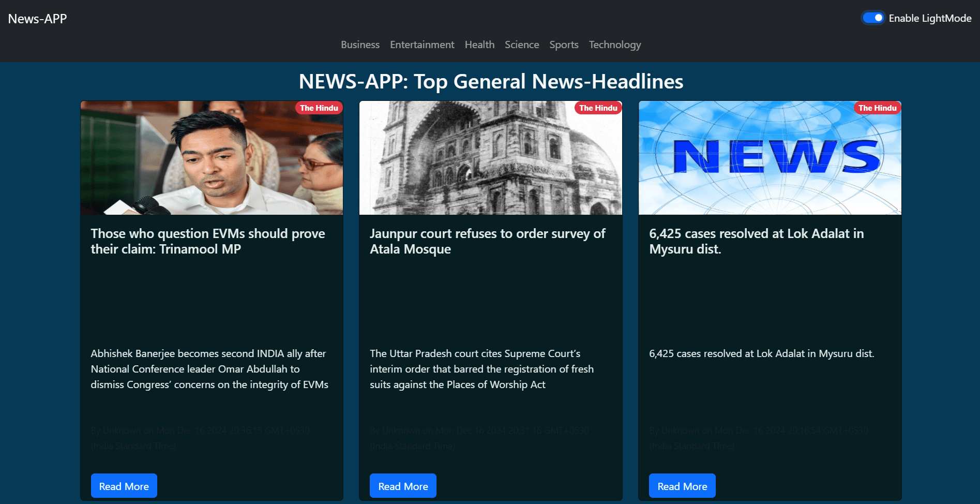The width and height of the screenshot is (980, 504).
Task: Click the Jaunpur court headline text
Action: [x=487, y=241]
